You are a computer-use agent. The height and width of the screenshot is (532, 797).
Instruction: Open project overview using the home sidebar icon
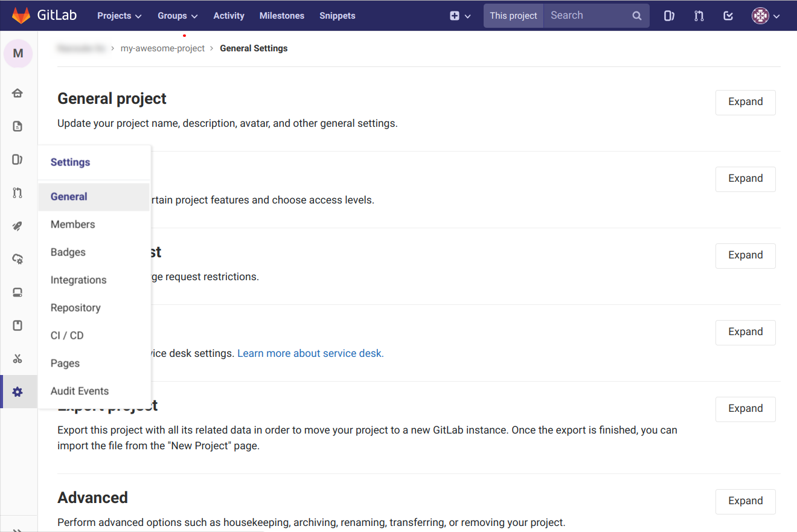[x=18, y=92]
